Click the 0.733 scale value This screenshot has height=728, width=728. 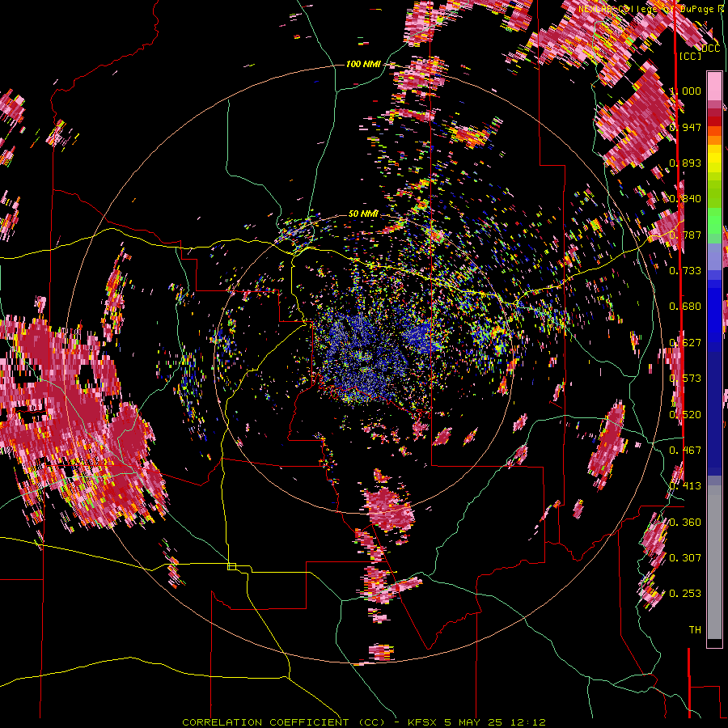685,271
